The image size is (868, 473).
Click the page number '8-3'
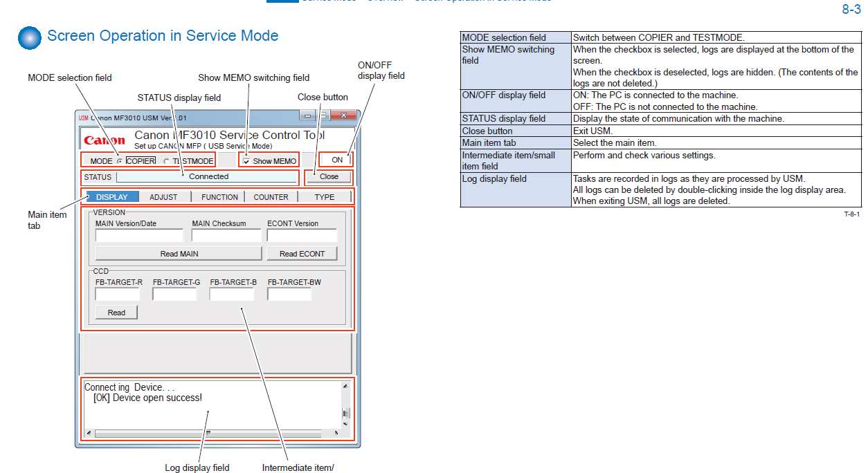click(851, 10)
